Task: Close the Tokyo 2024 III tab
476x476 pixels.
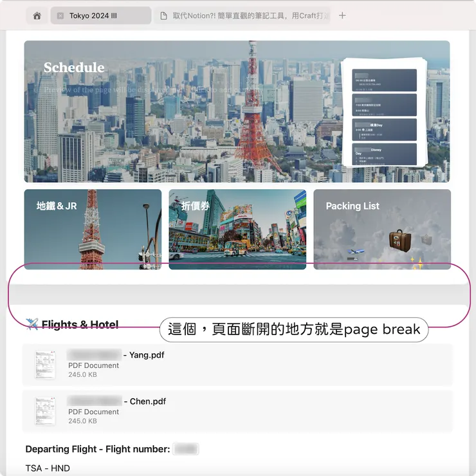Action: tap(60, 16)
